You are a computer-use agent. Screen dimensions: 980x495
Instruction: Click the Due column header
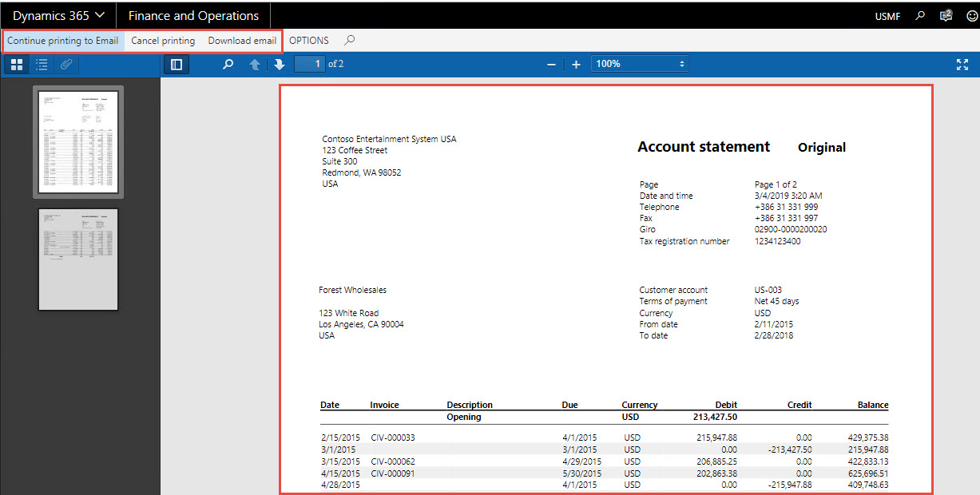pyautogui.click(x=569, y=406)
